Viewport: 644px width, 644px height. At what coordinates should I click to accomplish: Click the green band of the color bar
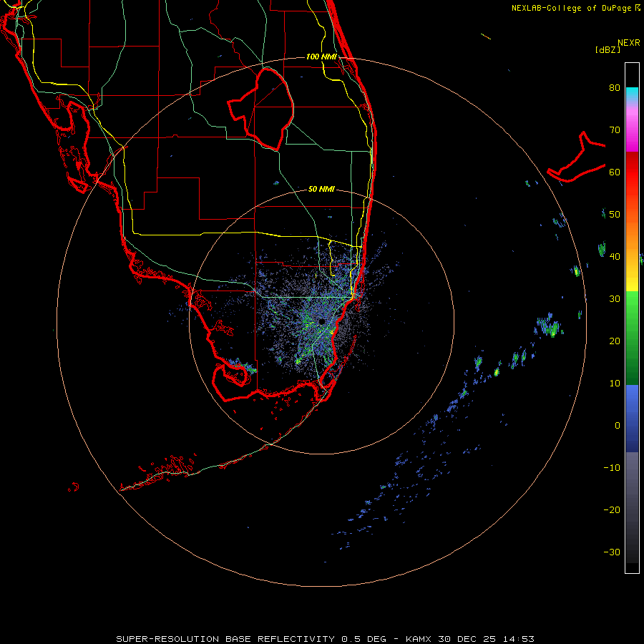pyautogui.click(x=632, y=338)
